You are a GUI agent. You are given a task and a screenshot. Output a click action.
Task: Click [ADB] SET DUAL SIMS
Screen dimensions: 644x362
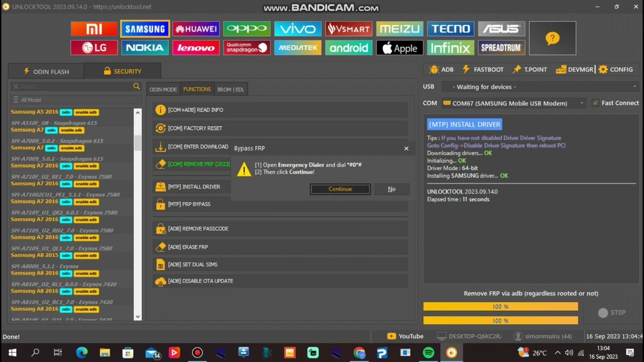click(x=281, y=264)
